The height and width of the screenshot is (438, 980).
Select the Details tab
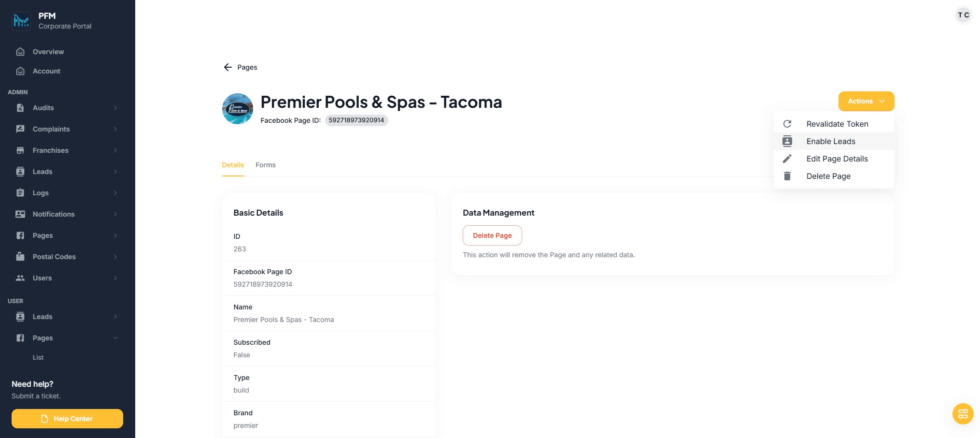[233, 165]
